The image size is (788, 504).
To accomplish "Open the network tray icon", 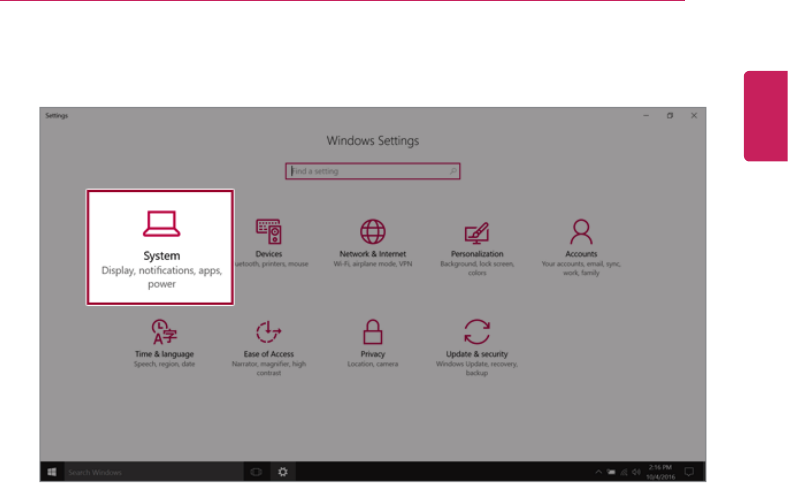I will (x=624, y=472).
